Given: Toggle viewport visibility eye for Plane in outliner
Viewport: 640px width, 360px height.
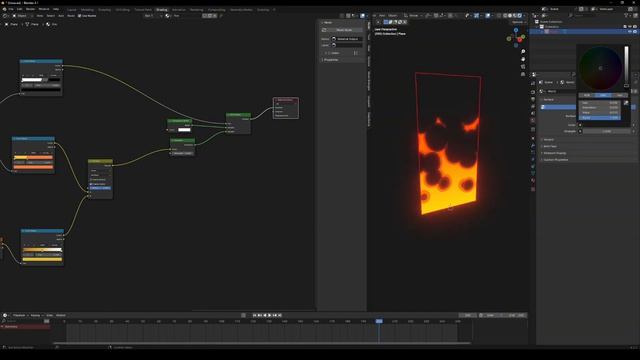Looking at the screenshot, I should [630, 31].
